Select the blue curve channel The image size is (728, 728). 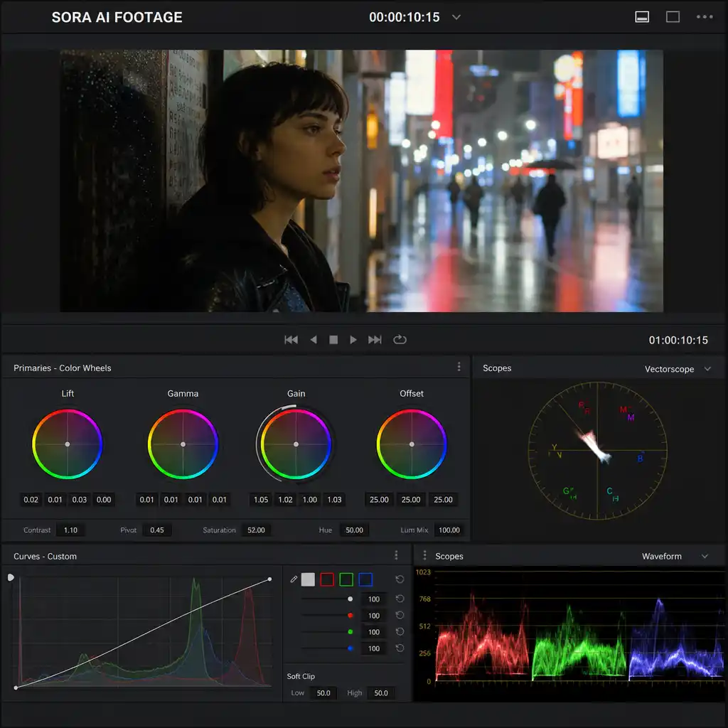(x=365, y=579)
